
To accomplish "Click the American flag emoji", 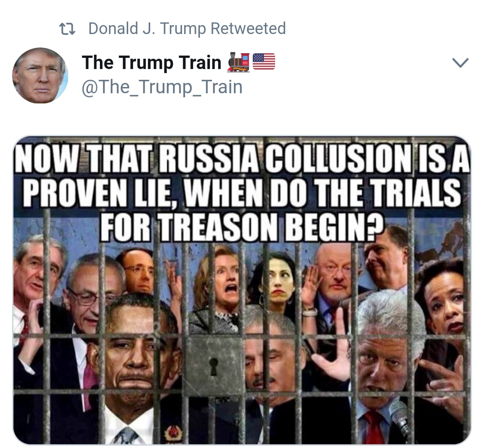I will coord(264,62).
